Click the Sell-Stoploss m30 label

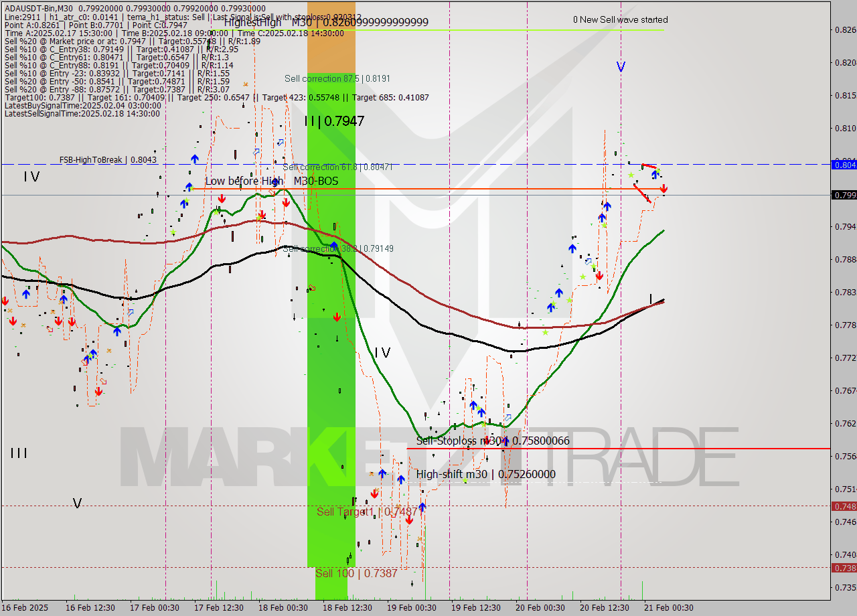[x=492, y=441]
